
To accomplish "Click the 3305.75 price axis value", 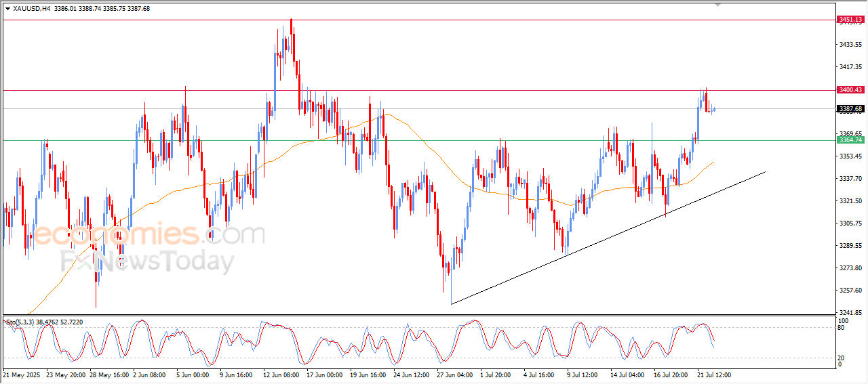I will click(x=850, y=223).
